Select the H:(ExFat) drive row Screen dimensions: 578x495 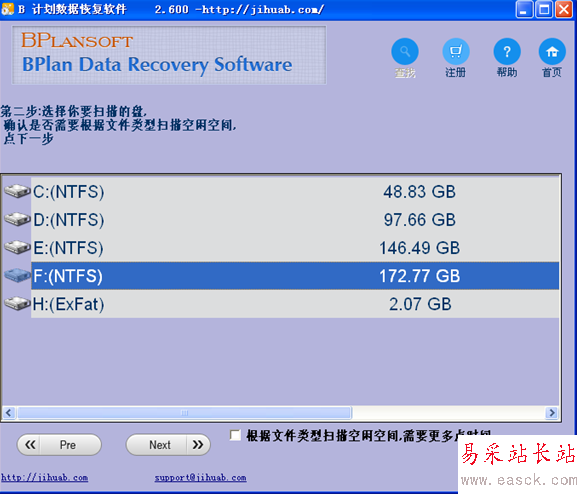295,304
